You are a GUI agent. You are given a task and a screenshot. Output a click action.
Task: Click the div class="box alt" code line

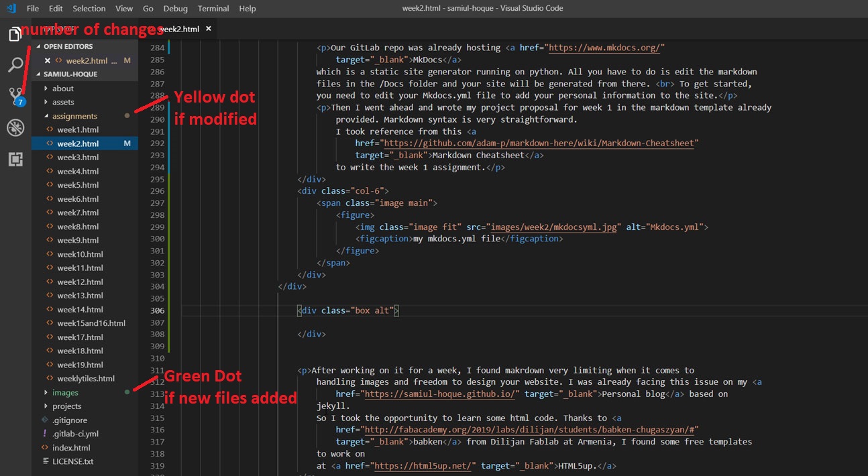click(x=349, y=310)
